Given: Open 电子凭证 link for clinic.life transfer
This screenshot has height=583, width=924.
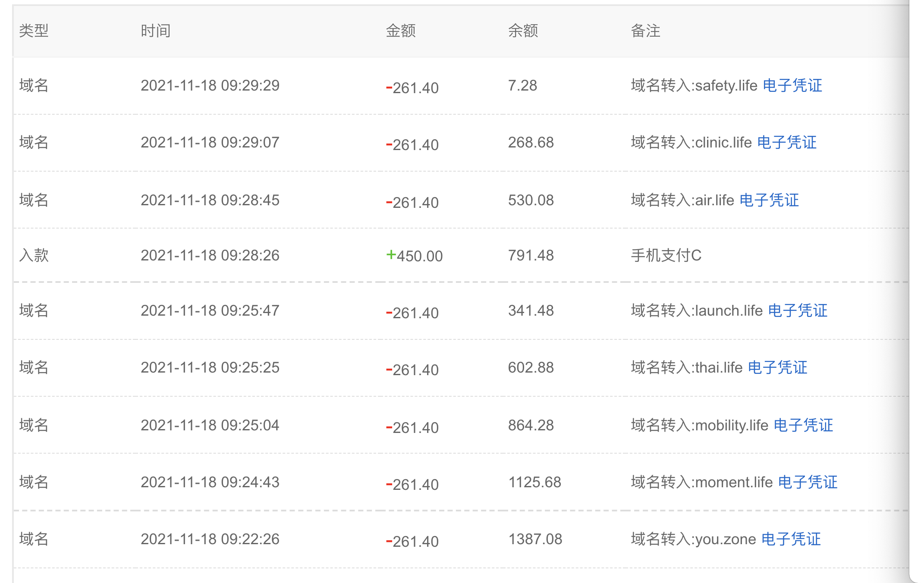Looking at the screenshot, I should point(786,142).
